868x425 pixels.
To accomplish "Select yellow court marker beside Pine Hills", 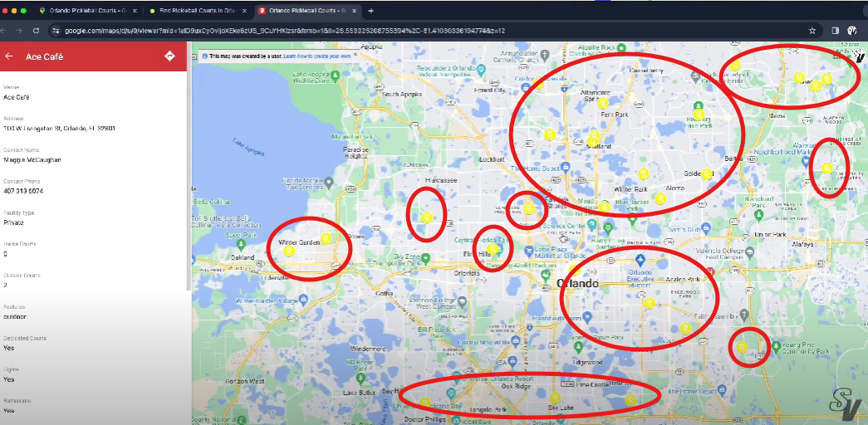I will tap(492, 249).
